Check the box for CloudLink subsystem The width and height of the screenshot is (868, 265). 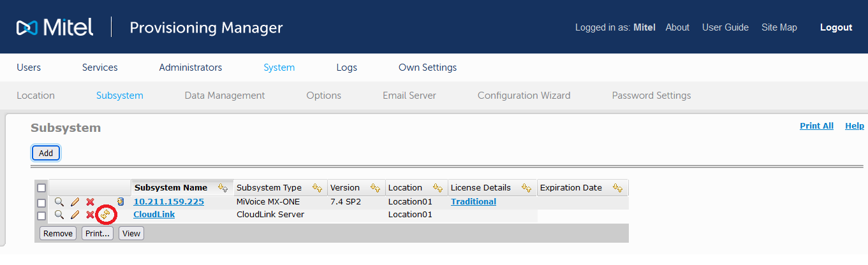click(41, 215)
